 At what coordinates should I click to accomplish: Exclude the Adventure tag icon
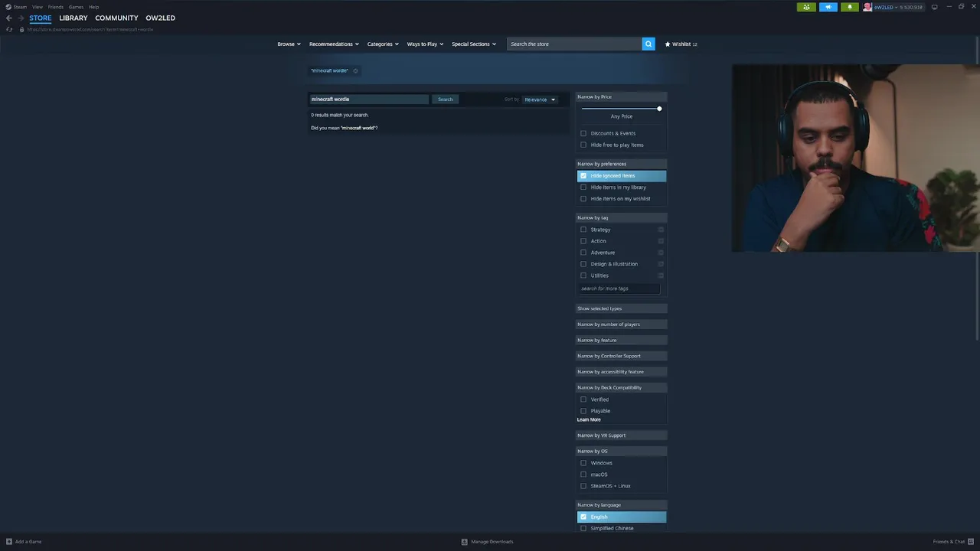tap(661, 253)
